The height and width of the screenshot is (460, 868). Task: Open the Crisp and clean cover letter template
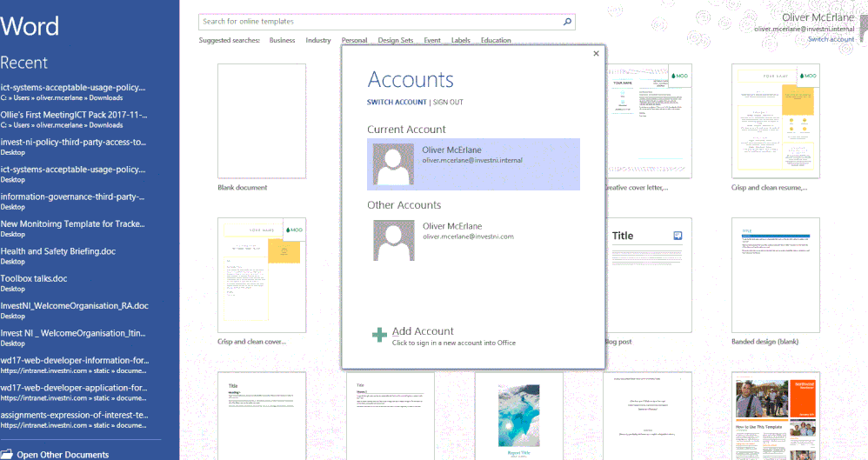click(x=262, y=275)
